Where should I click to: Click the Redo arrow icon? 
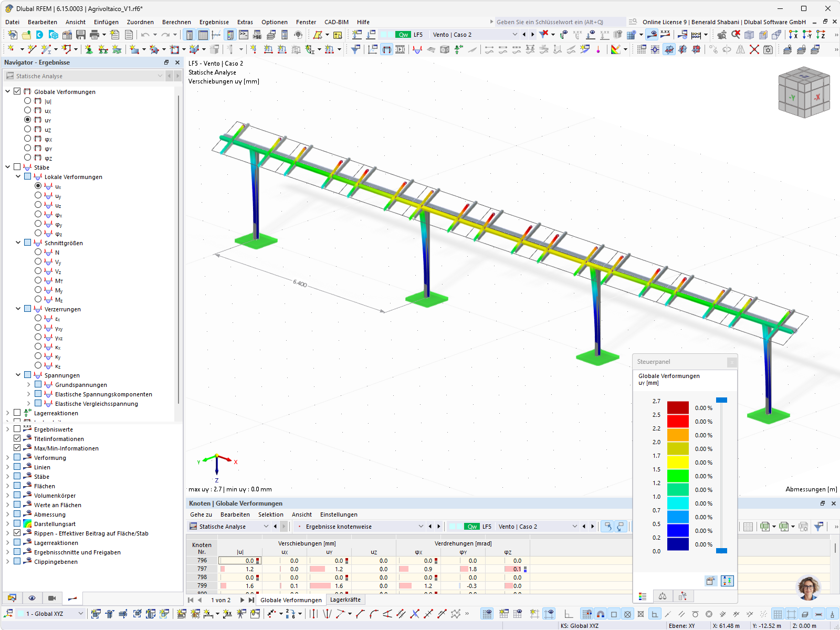(165, 35)
